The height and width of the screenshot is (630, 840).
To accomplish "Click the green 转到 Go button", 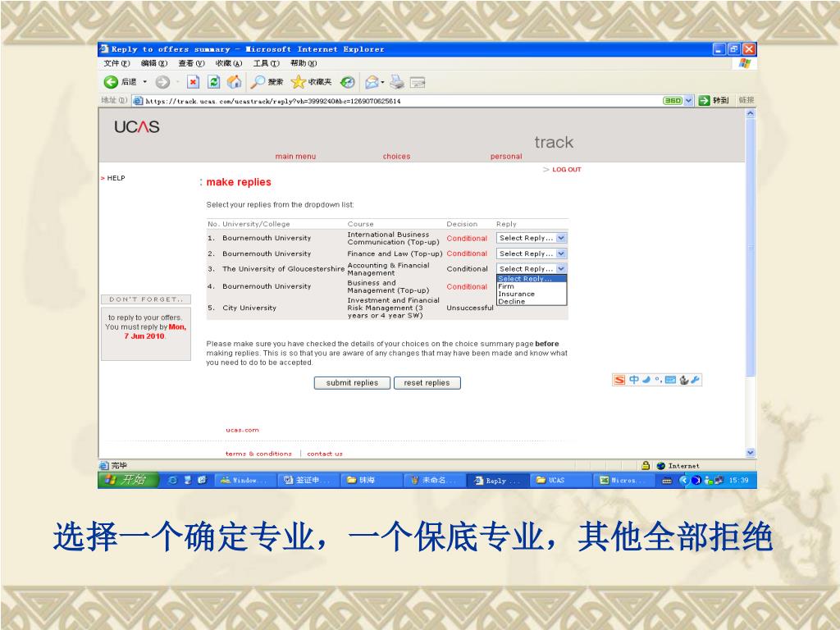I will click(x=713, y=100).
